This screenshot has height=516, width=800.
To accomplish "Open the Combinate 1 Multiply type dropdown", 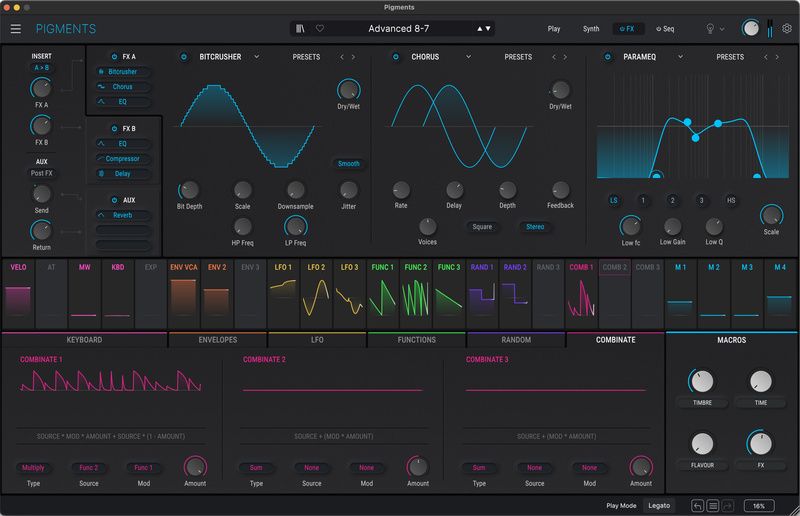I will coord(33,468).
